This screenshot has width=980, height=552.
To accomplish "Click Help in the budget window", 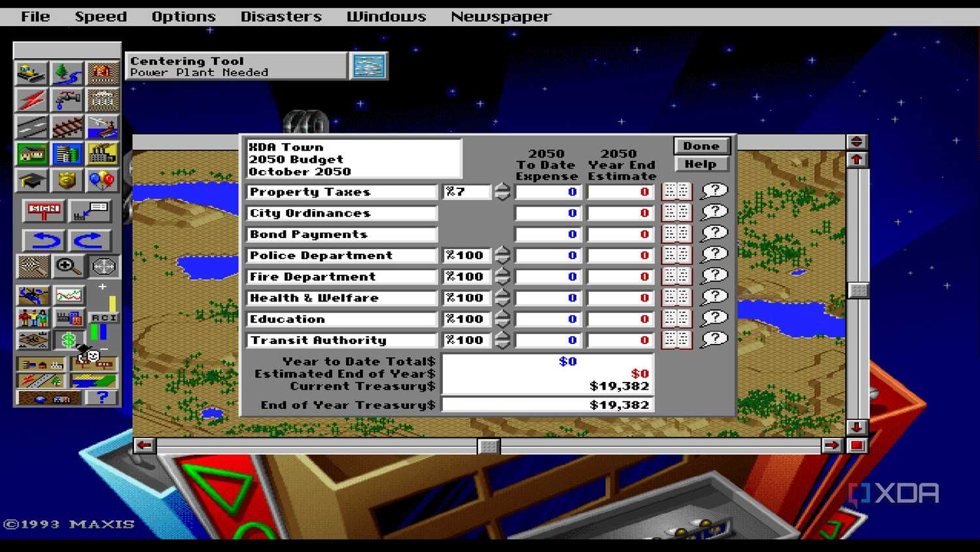I will pyautogui.click(x=701, y=164).
